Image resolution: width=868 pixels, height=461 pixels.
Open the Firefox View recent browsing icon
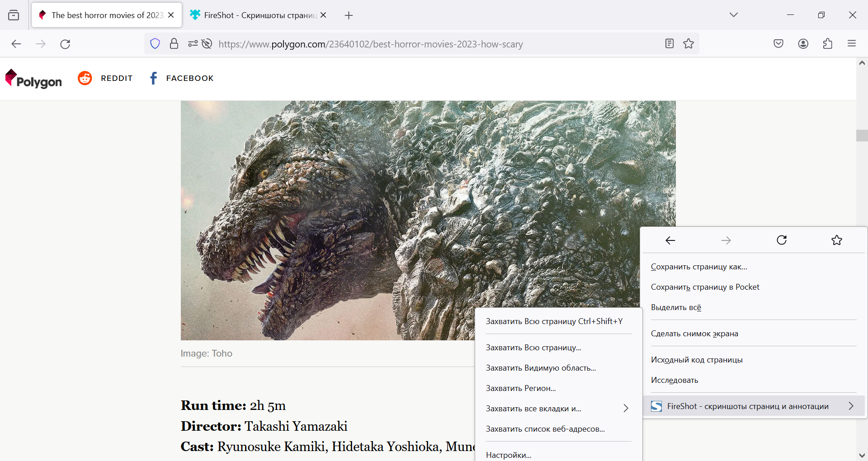click(14, 15)
